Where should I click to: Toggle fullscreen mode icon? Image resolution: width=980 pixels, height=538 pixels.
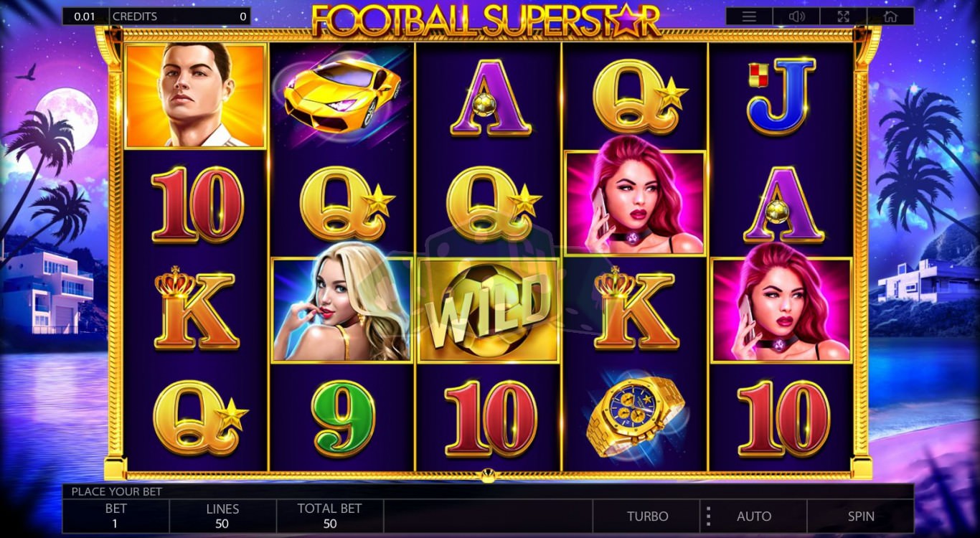point(843,16)
